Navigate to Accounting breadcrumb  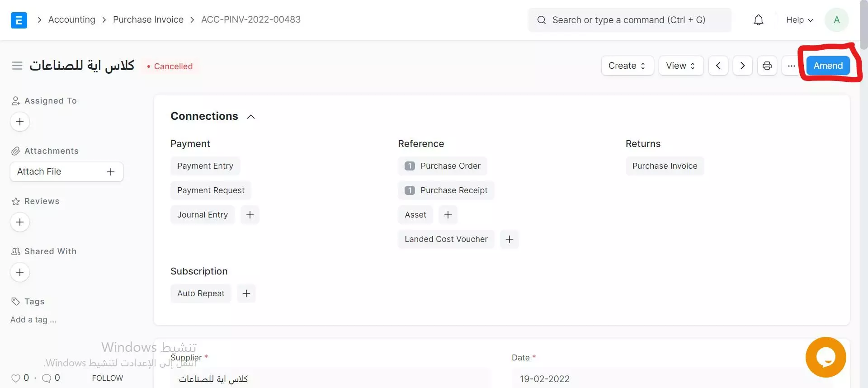72,19
